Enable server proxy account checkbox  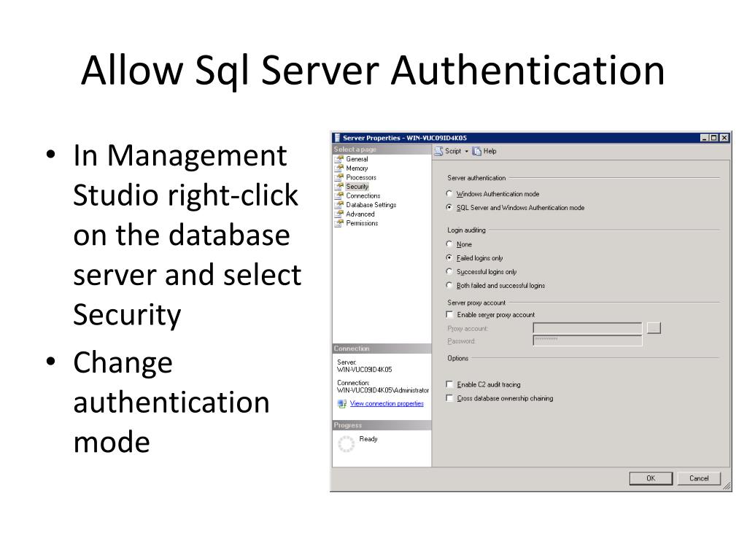[x=449, y=314]
